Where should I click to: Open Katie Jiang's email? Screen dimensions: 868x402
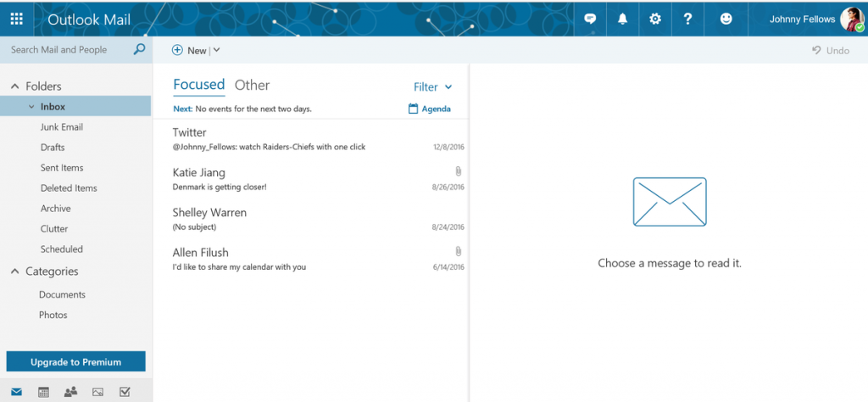[310, 180]
